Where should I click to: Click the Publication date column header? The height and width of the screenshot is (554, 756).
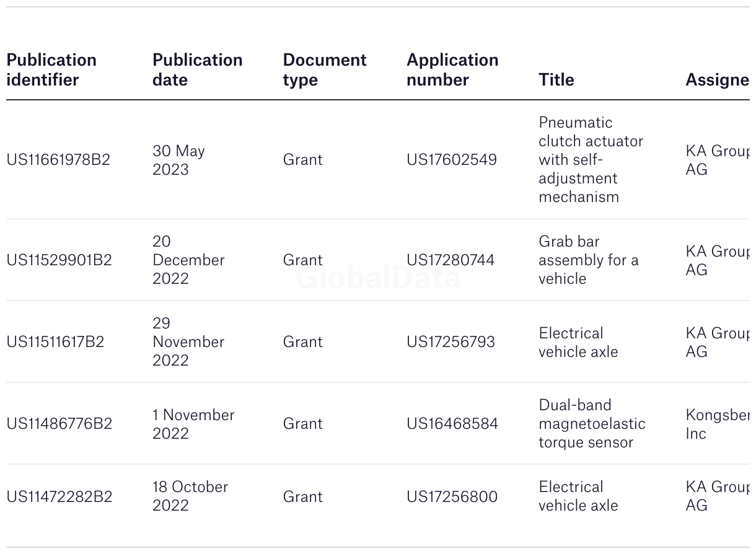(197, 69)
